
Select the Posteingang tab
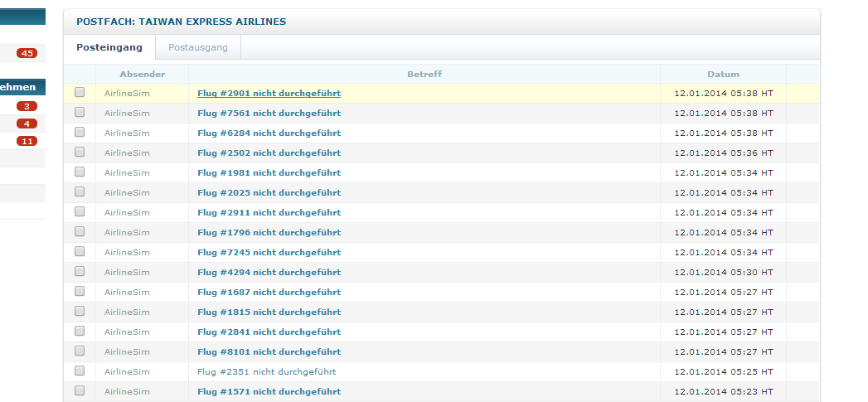[109, 47]
